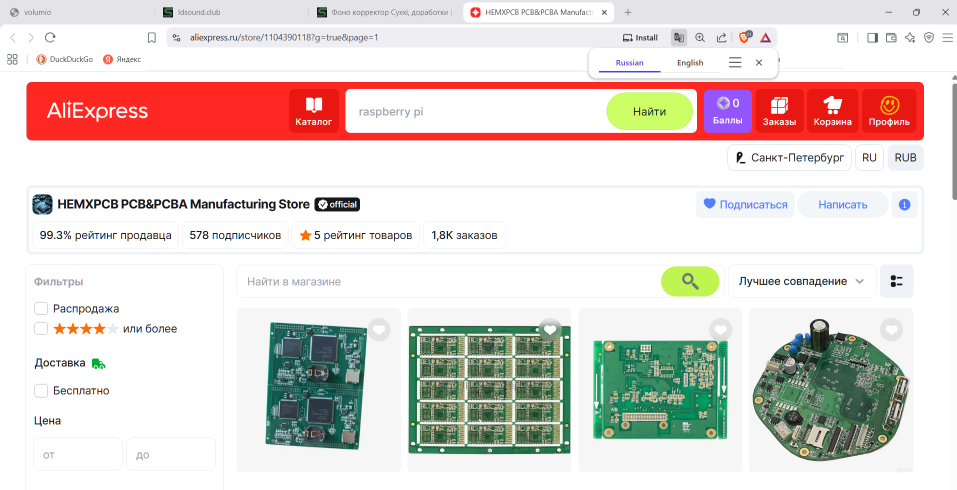Select English in the translation popup
This screenshot has width=957, height=490.
pyautogui.click(x=690, y=63)
